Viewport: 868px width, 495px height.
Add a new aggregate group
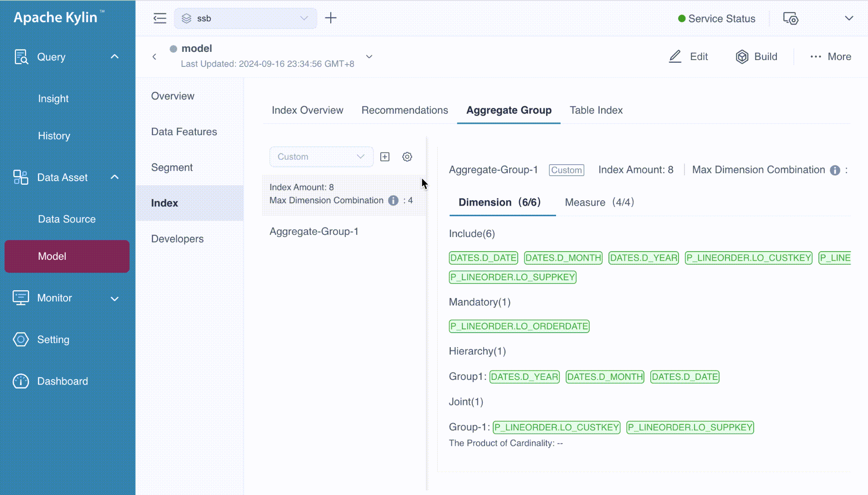tap(385, 157)
